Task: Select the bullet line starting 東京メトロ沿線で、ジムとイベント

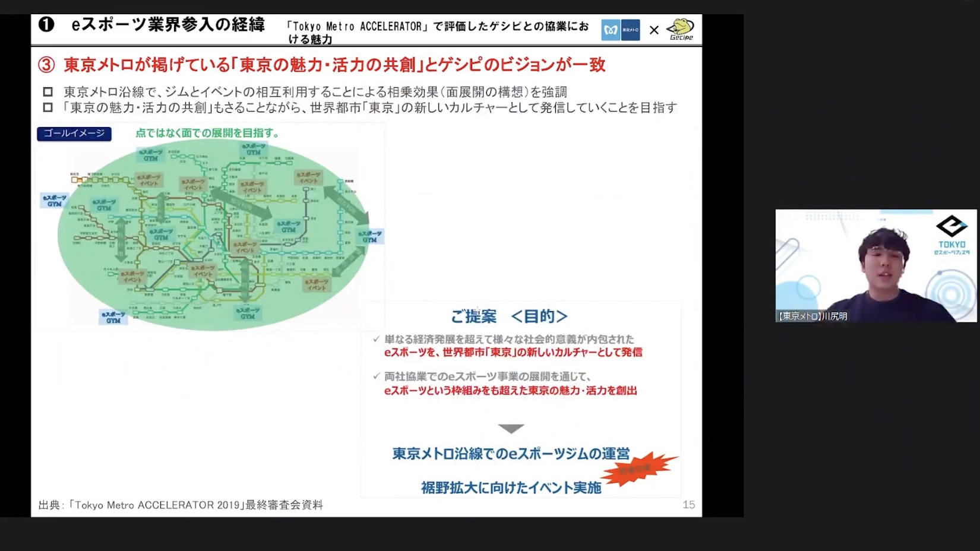Action: pos(315,92)
